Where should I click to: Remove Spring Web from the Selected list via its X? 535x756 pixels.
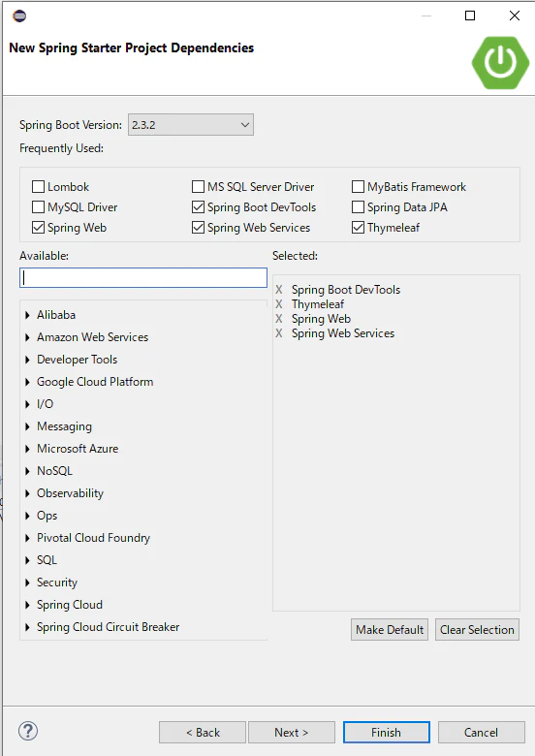click(x=278, y=319)
